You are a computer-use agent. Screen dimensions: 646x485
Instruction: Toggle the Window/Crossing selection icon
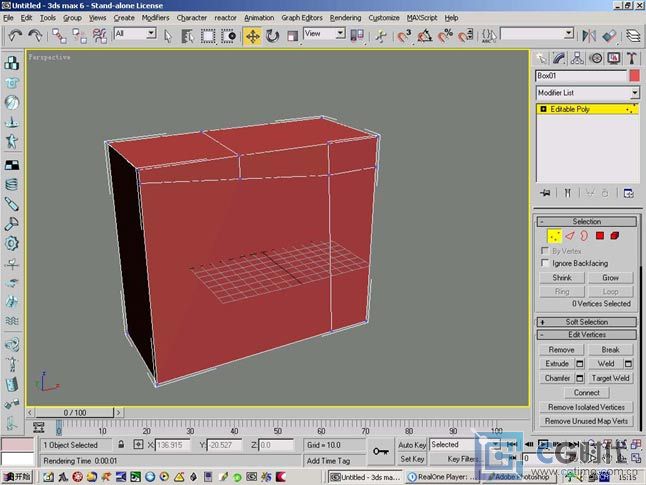click(x=228, y=36)
